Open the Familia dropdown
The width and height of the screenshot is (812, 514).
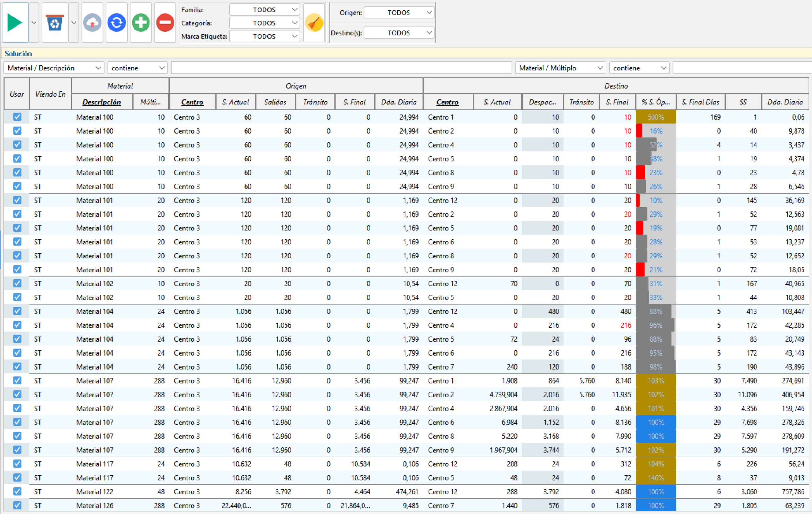pos(264,10)
